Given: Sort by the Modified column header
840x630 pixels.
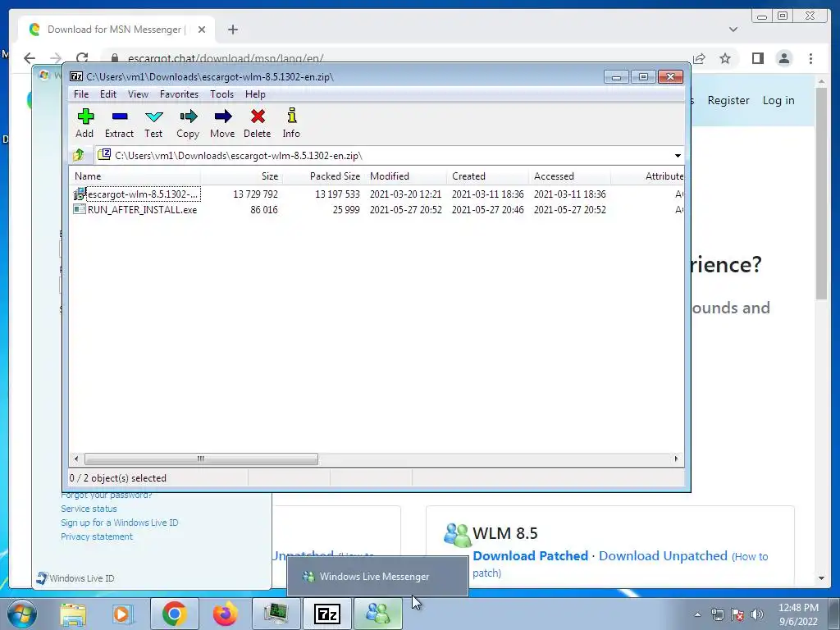Looking at the screenshot, I should [405, 176].
